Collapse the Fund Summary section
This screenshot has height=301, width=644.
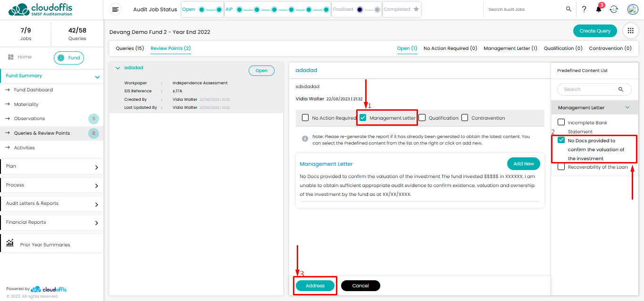tap(97, 77)
